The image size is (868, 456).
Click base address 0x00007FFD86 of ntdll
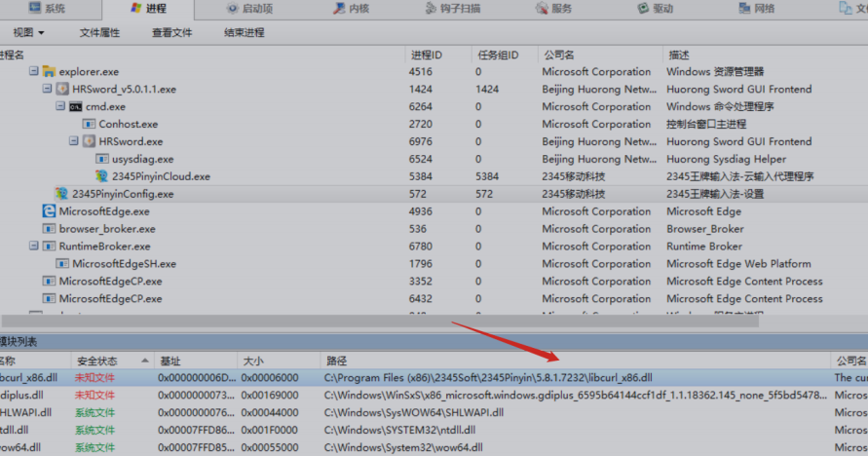197,430
